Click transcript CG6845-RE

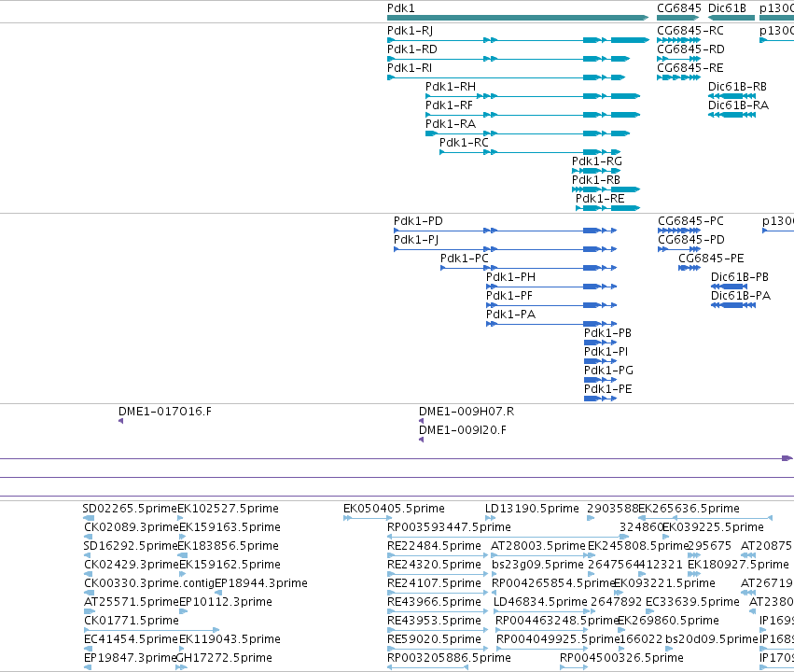[x=679, y=77]
